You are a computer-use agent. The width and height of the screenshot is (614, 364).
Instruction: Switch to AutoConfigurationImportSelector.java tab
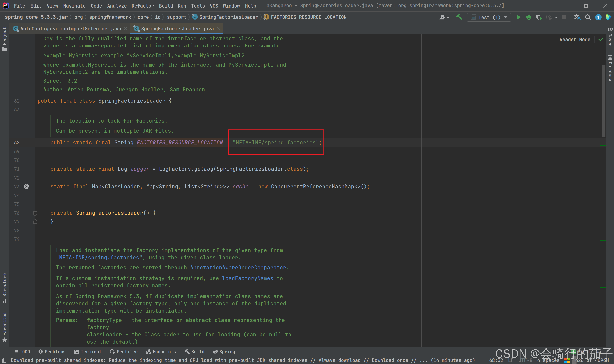pos(71,29)
